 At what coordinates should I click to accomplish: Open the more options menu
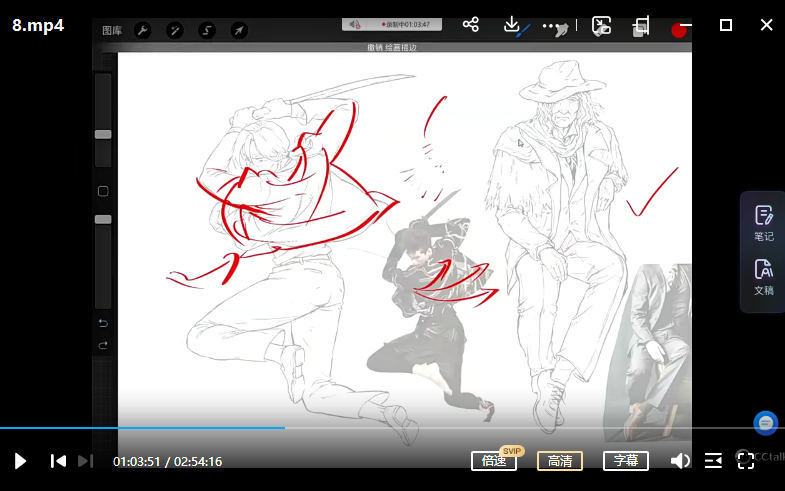click(551, 26)
